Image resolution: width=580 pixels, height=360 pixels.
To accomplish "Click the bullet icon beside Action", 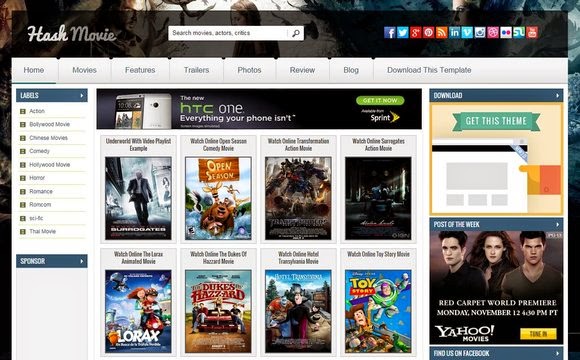I will pyautogui.click(x=23, y=111).
